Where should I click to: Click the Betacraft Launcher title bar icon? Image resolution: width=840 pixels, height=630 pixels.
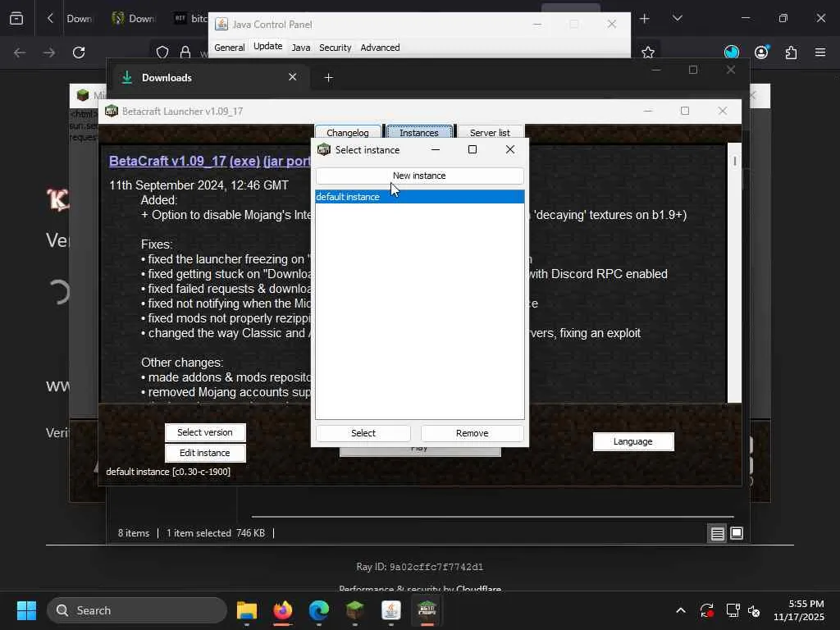tap(112, 111)
